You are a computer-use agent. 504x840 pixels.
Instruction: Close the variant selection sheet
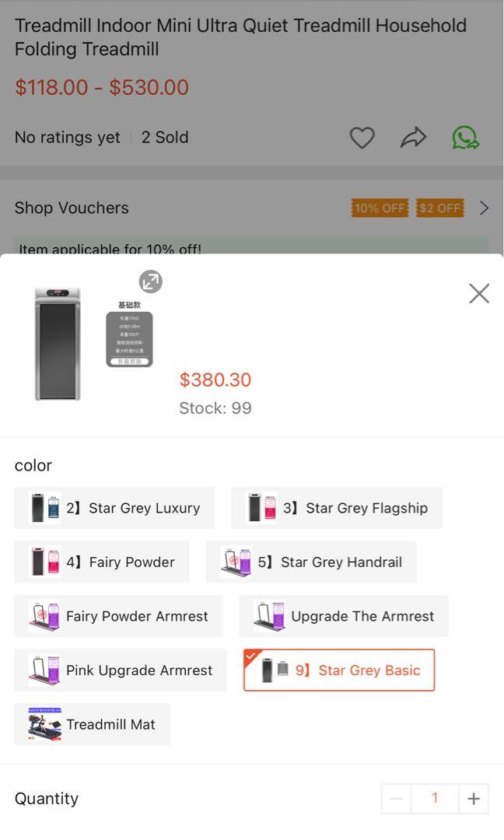479,293
